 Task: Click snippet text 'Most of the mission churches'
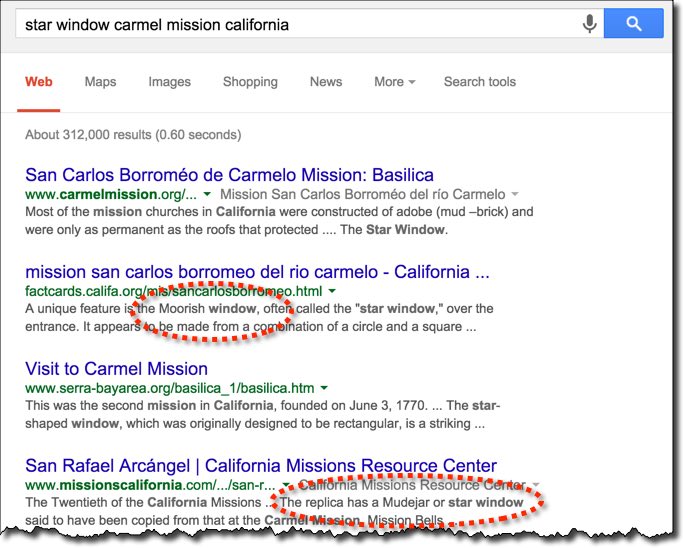(112, 212)
